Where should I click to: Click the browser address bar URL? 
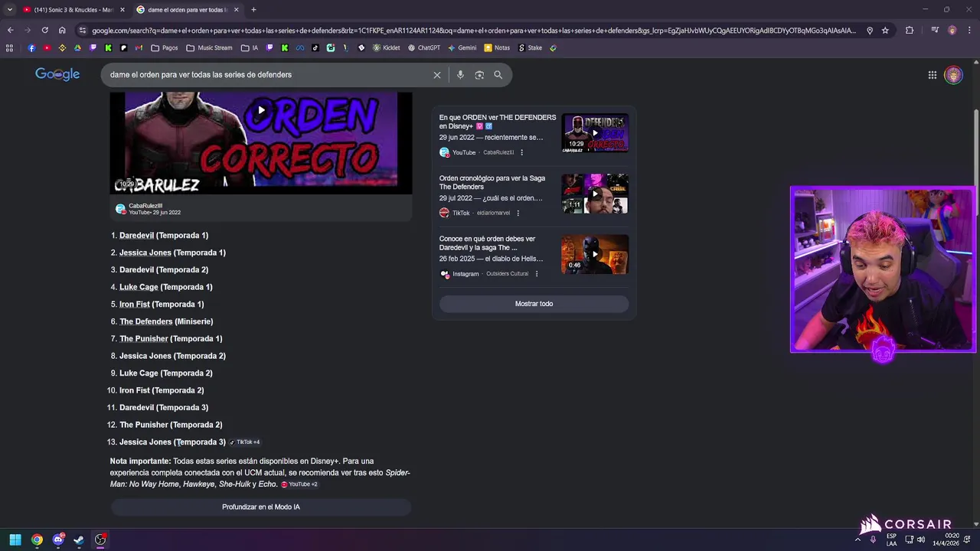(473, 31)
